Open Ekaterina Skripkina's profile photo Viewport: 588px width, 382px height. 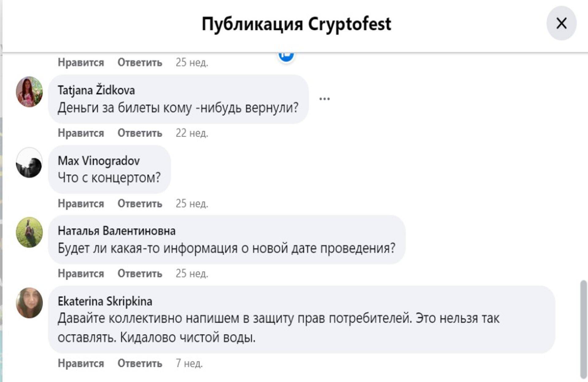[x=29, y=303]
